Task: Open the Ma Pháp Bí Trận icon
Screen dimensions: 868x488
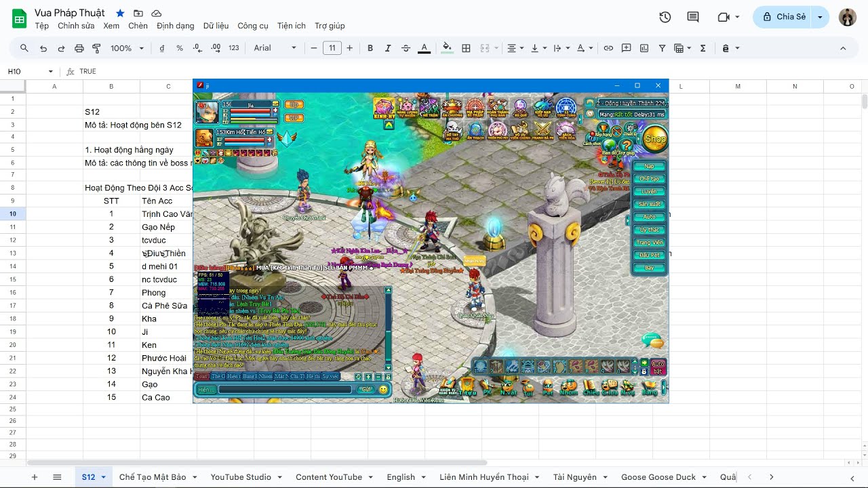Action: pyautogui.click(x=475, y=108)
